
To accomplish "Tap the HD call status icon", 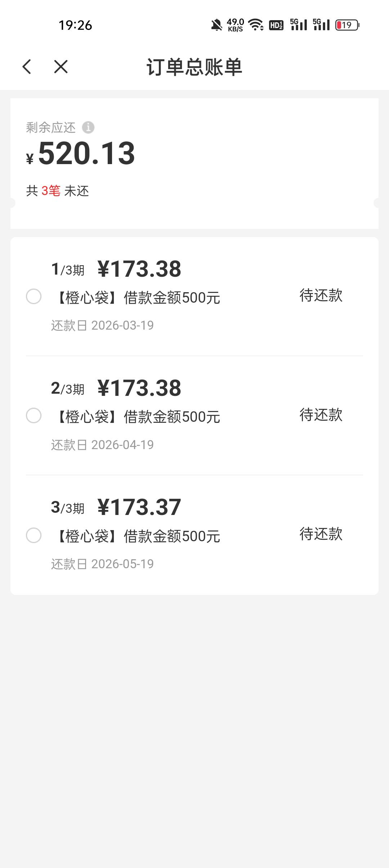I will (x=276, y=25).
